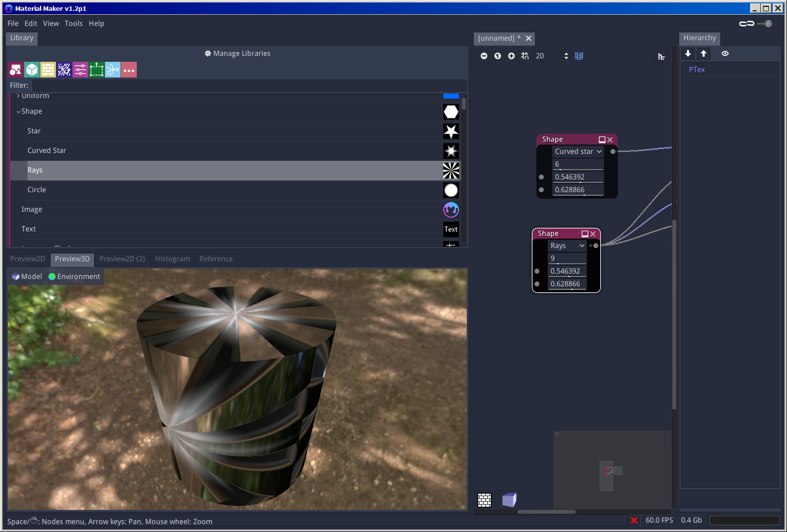Image resolution: width=787 pixels, height=532 pixels.
Task: Click the 0.628866 slider in Rays node
Action: 567,284
